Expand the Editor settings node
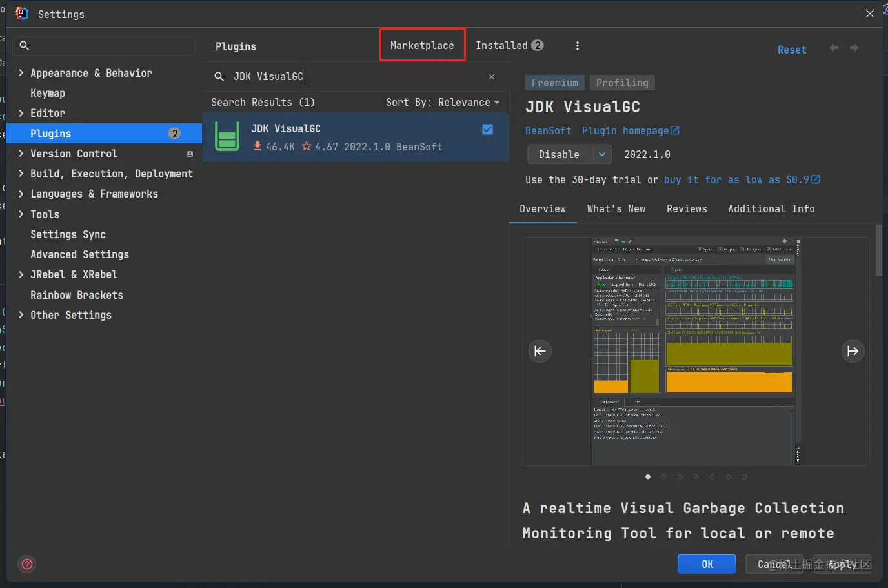Viewport: 888px width, 588px height. point(21,113)
